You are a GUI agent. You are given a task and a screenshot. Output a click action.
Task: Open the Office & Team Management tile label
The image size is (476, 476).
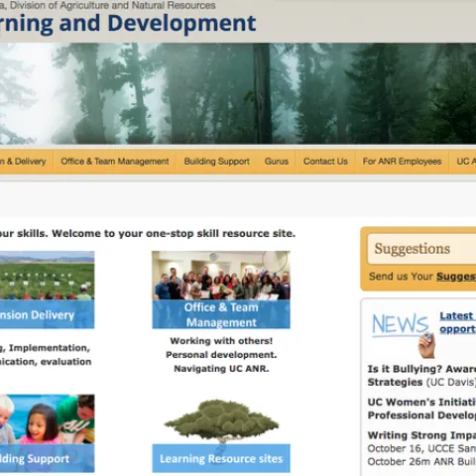221,314
